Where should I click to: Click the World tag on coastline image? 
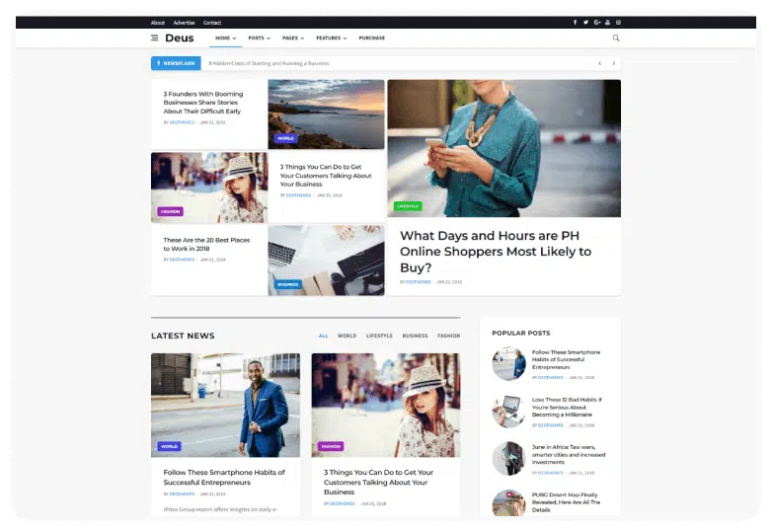coord(285,138)
